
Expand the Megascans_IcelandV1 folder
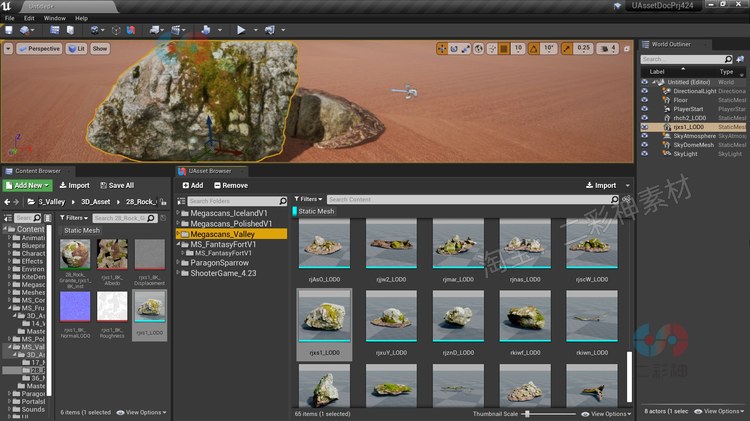(178, 213)
